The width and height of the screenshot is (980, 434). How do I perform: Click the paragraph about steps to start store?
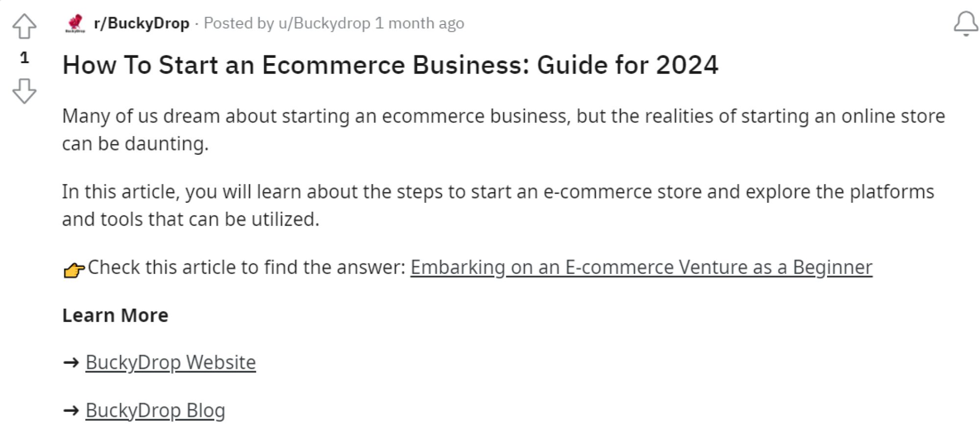498,205
